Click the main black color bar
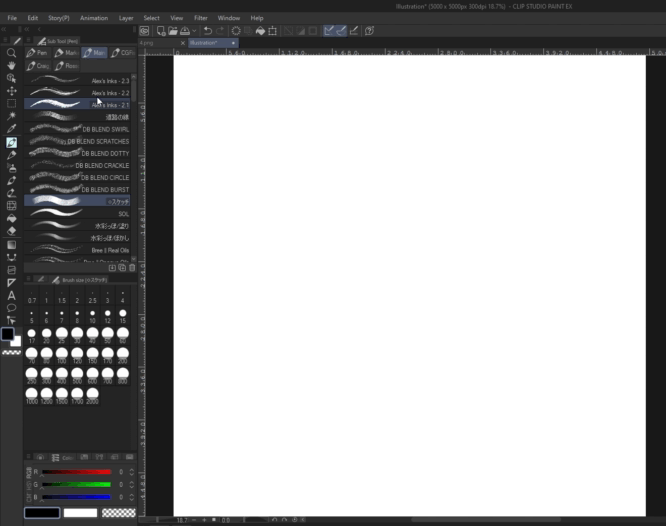The width and height of the screenshot is (666, 526). [x=42, y=513]
